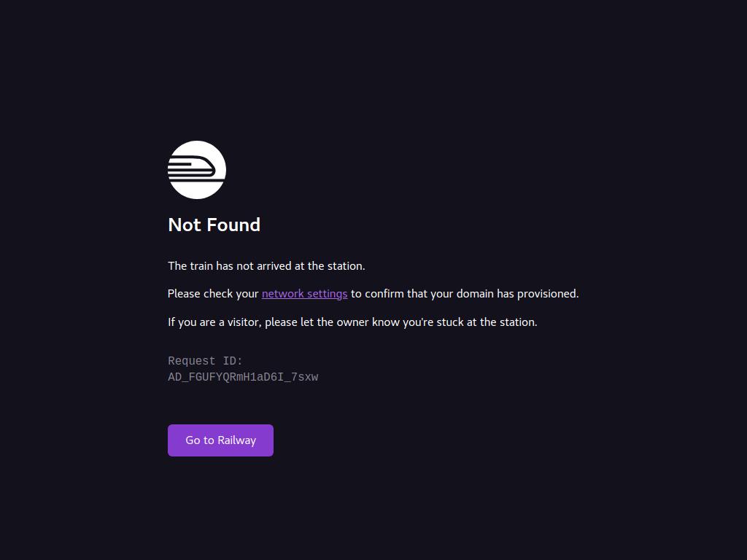Click the word 'visitor' in the last sentence
This screenshot has width=747, height=560.
tap(244, 322)
